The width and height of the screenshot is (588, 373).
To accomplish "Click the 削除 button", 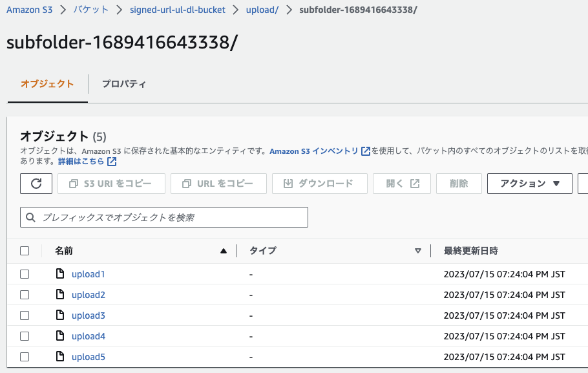I will coord(458,183).
